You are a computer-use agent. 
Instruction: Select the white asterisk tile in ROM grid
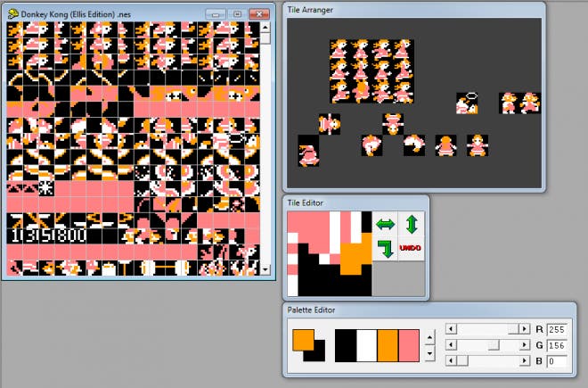pos(46,188)
